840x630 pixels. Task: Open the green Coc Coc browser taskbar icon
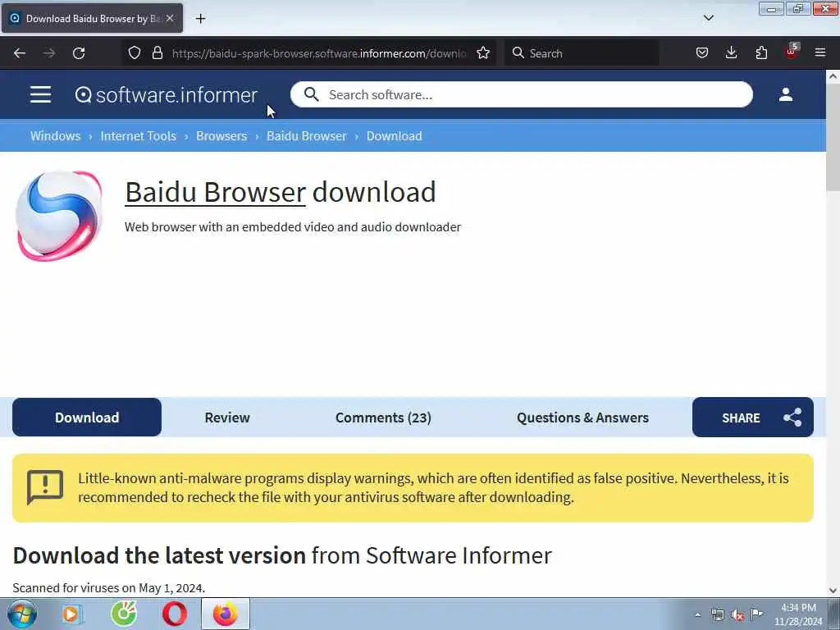pos(124,614)
